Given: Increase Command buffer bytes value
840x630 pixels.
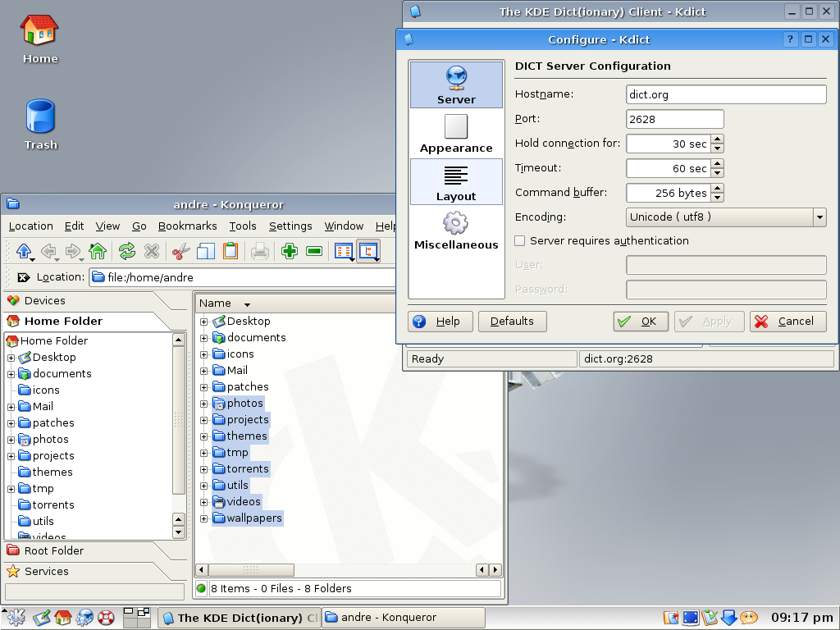Looking at the screenshot, I should 717,188.
